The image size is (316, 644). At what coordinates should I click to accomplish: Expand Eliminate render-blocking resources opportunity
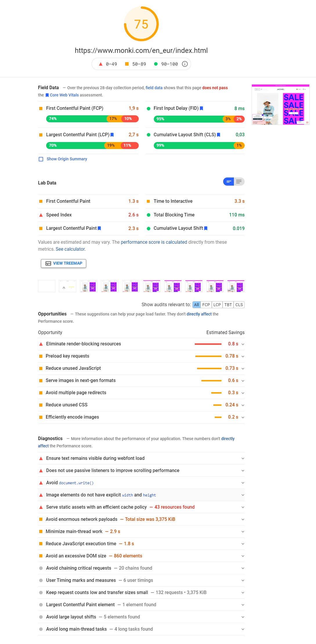[x=243, y=344]
